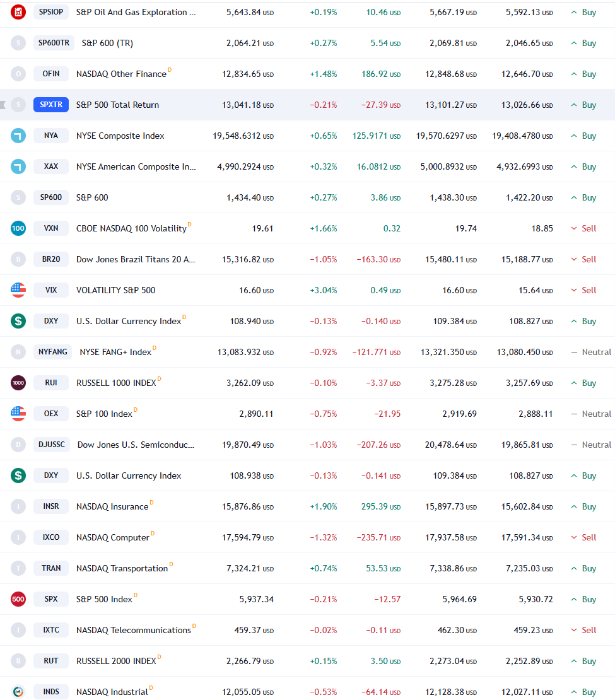This screenshot has height=700, width=615.
Task: Click the SP600 gray placeholder icon
Action: coord(18,197)
